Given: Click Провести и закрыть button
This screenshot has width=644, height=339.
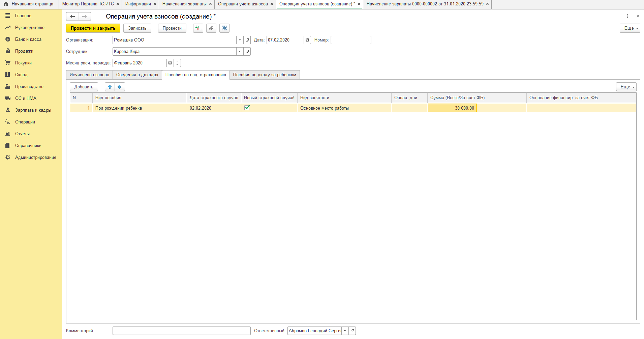Looking at the screenshot, I should (x=93, y=28).
